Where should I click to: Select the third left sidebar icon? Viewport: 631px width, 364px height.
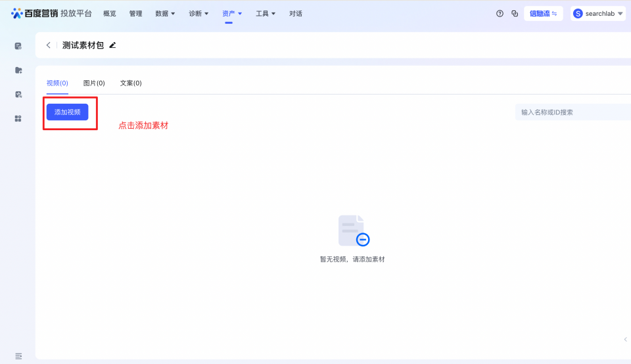pyautogui.click(x=18, y=94)
